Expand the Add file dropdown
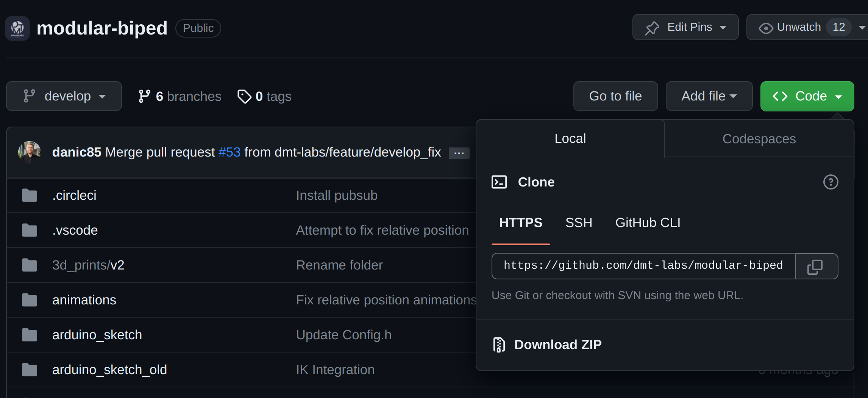868x398 pixels. point(709,96)
